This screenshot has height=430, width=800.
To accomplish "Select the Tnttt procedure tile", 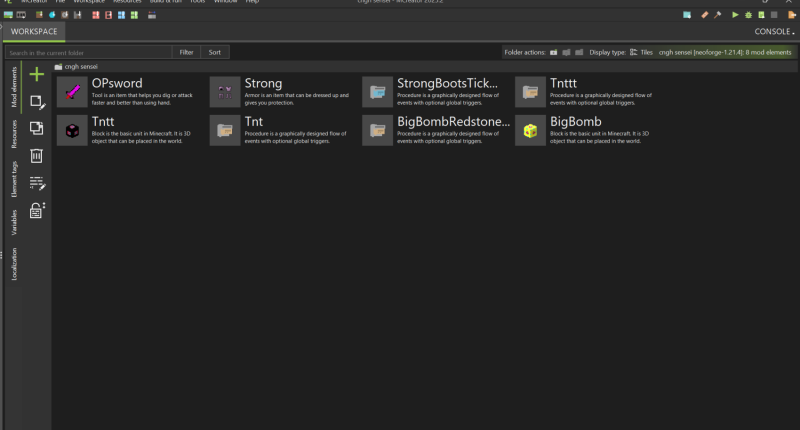I will click(x=589, y=92).
